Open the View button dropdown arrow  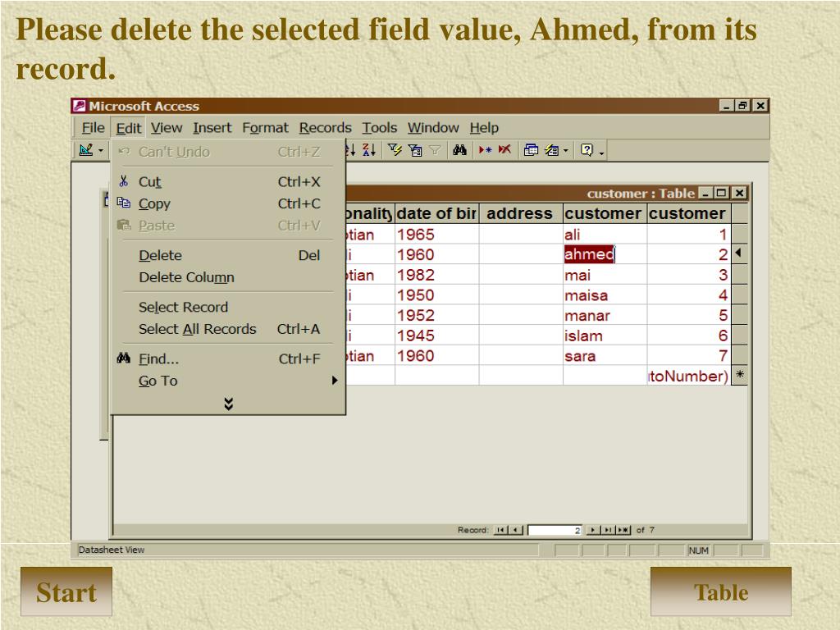tap(100, 151)
